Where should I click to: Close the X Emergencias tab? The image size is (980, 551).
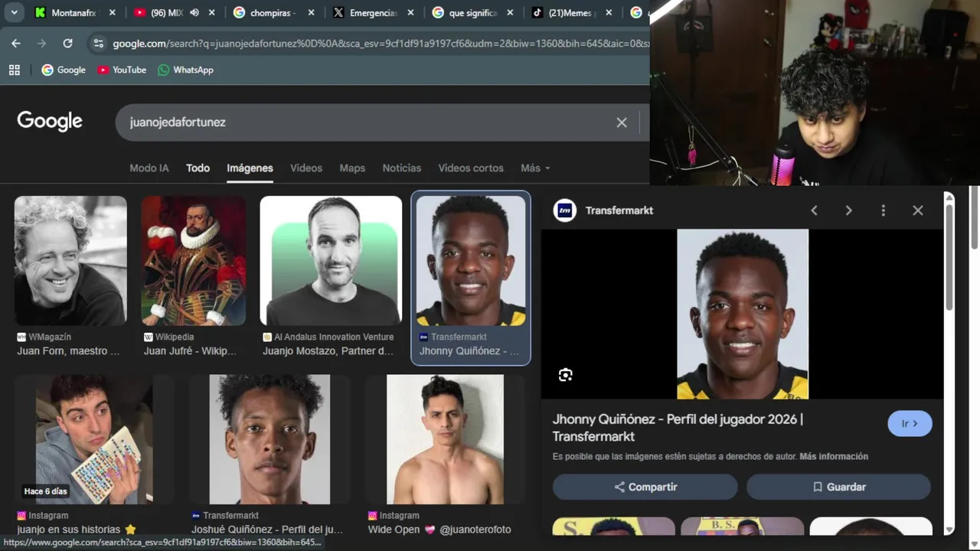(410, 12)
